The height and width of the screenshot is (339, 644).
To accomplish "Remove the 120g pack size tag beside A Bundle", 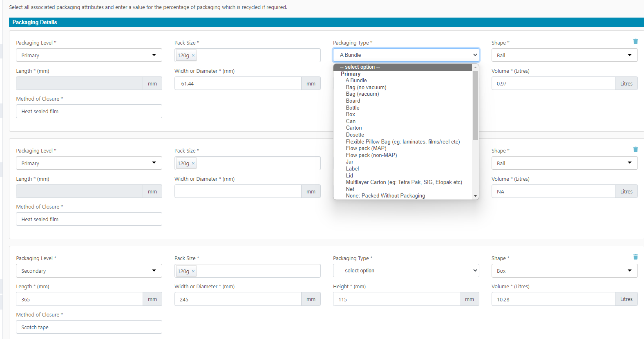I will click(193, 56).
